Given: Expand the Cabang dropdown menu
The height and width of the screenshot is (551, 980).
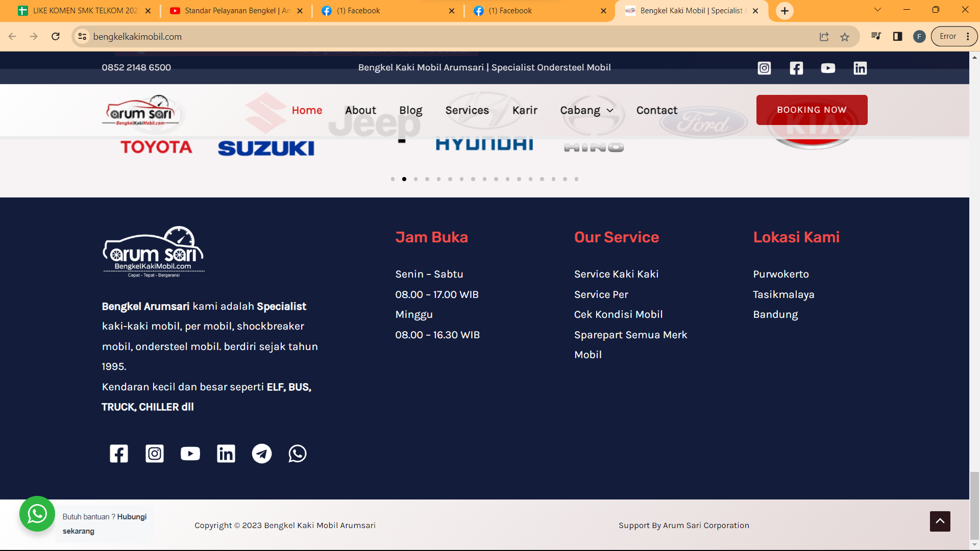Looking at the screenshot, I should pos(586,110).
